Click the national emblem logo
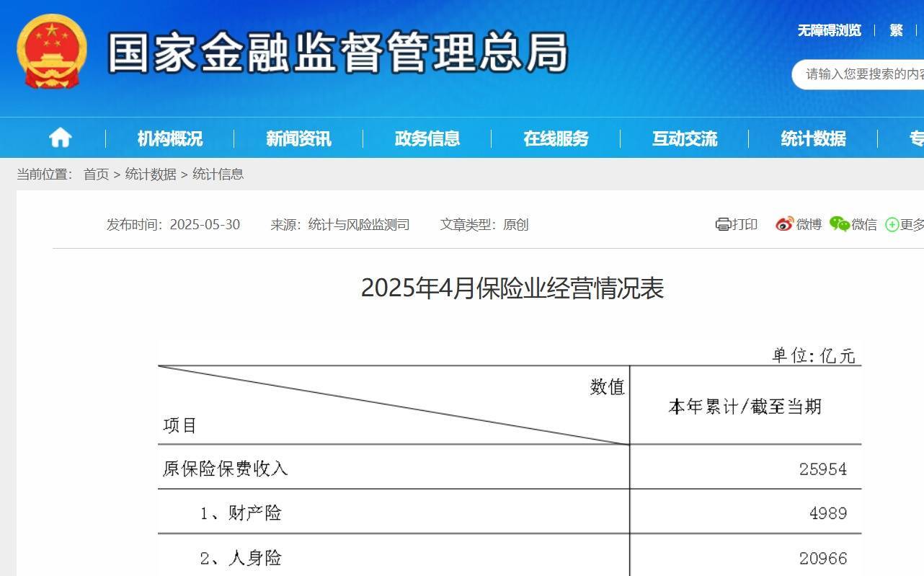924x576 pixels. [x=51, y=52]
